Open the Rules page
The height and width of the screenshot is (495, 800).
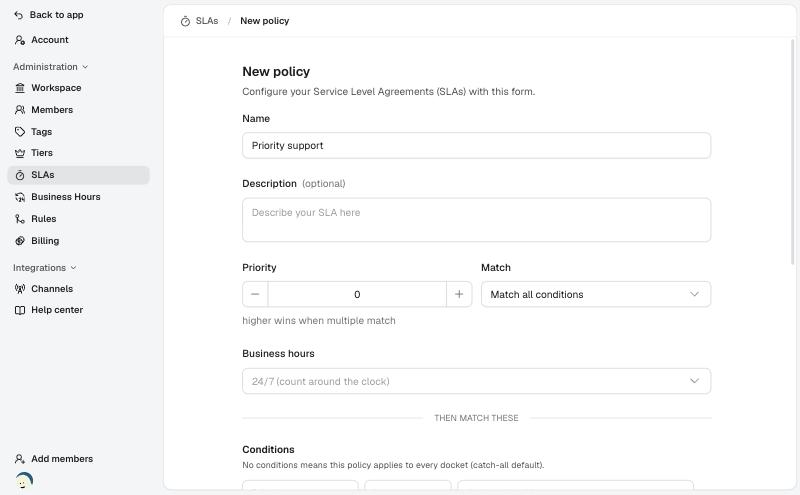(79, 219)
